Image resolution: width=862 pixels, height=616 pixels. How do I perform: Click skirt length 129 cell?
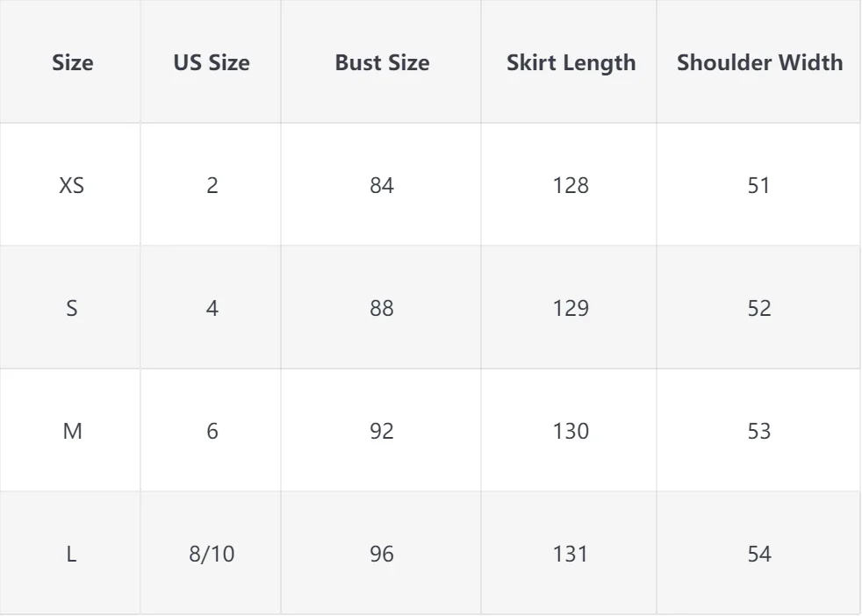click(571, 309)
